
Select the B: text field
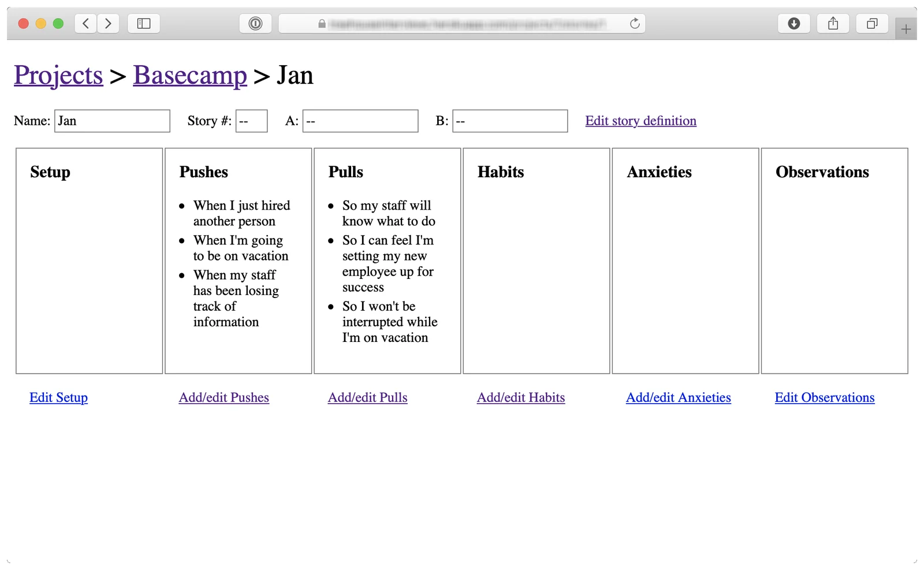click(x=510, y=121)
